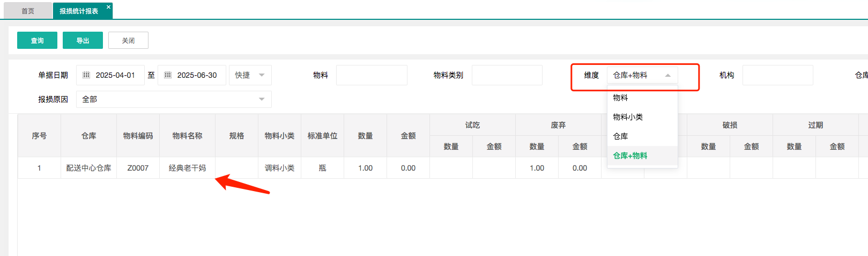Choose 物料小类 from the dimension list
This screenshot has width=868, height=256.
pyautogui.click(x=628, y=117)
